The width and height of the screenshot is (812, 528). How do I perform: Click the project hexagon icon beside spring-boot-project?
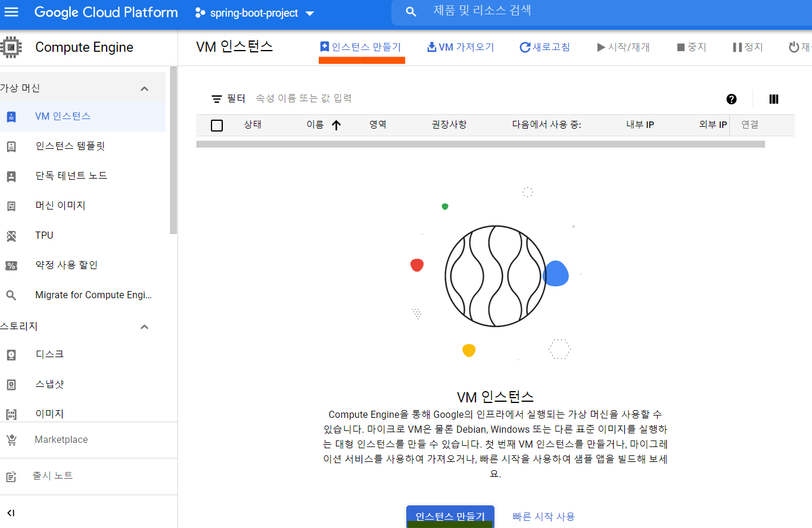point(200,13)
